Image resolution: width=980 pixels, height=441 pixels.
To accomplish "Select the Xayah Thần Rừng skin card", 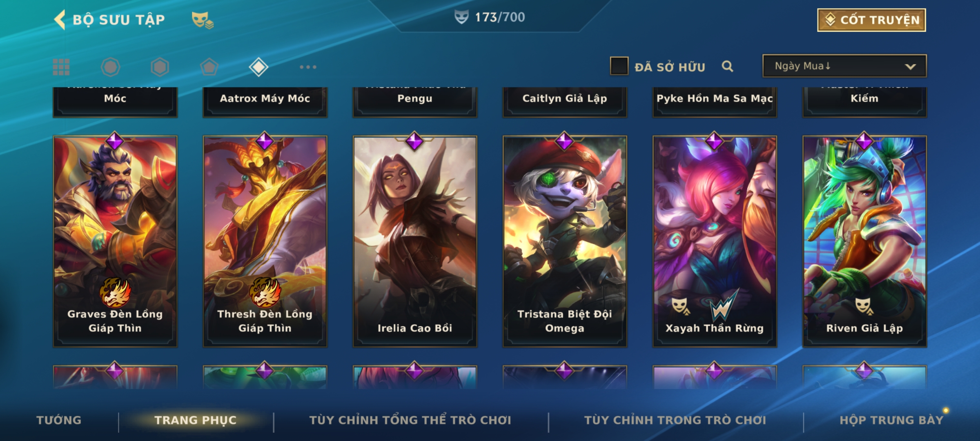I will click(715, 242).
